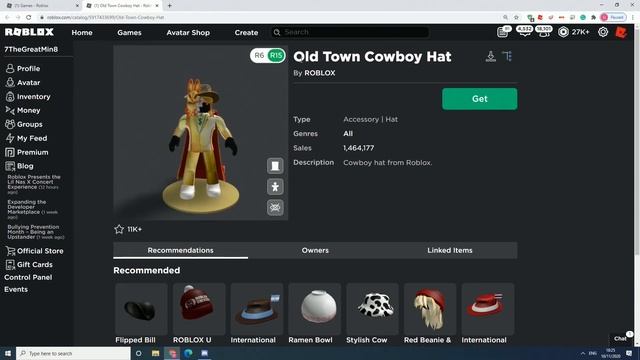Open File Explorer from the taskbar

[156, 353]
